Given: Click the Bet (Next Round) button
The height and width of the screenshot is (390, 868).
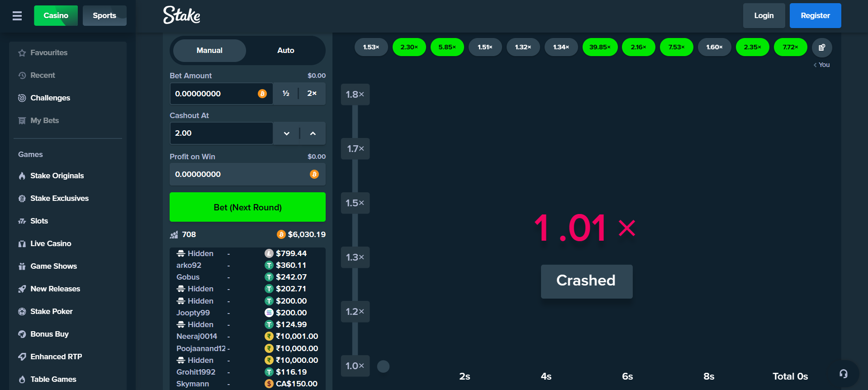Looking at the screenshot, I should (x=247, y=207).
